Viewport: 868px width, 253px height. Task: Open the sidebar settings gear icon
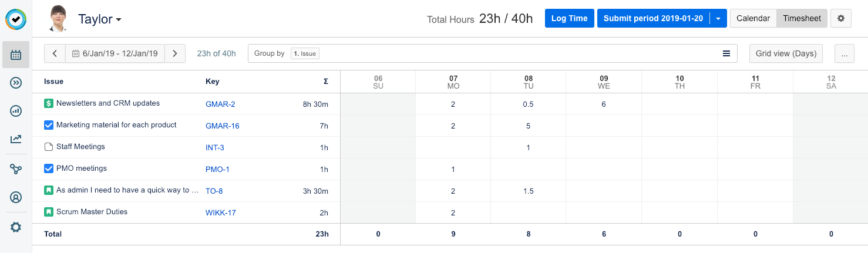click(16, 227)
